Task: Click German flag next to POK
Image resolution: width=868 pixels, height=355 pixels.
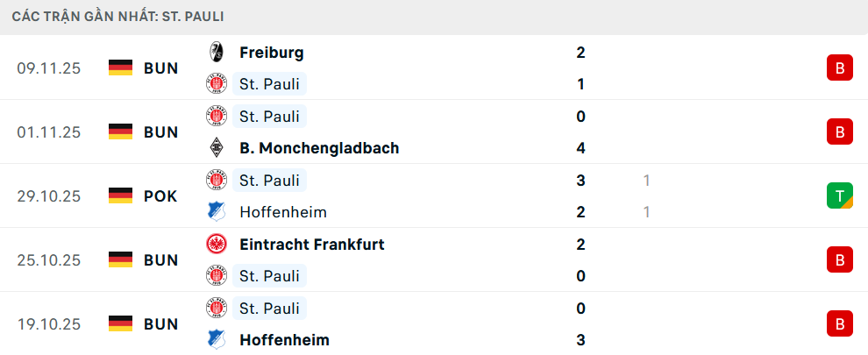Action: pos(120,196)
